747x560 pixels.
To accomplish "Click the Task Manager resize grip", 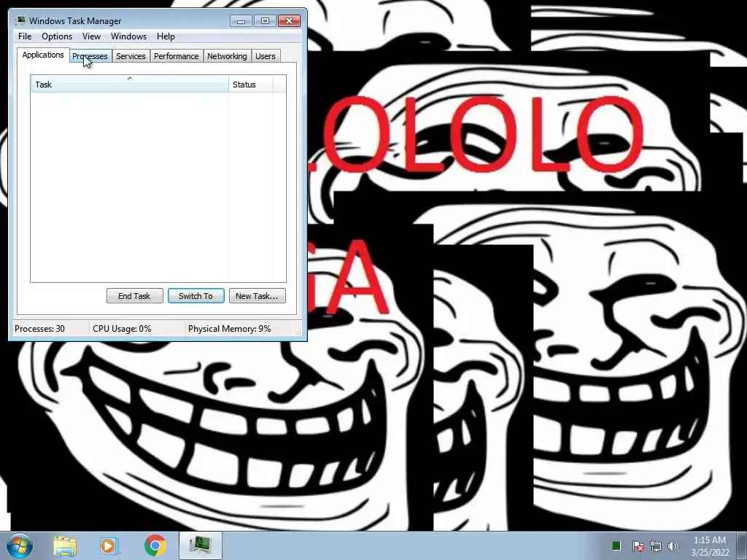I will 298,332.
